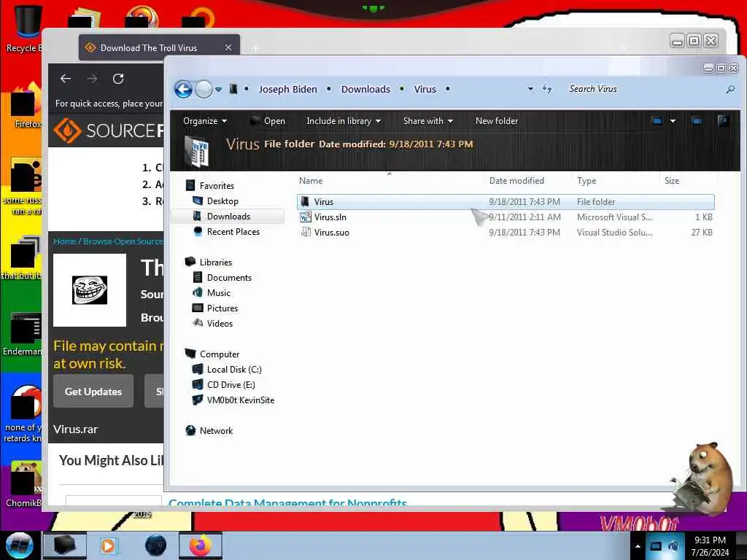Click Downloads in the navigation pane
This screenshot has width=747, height=560.
tap(228, 216)
